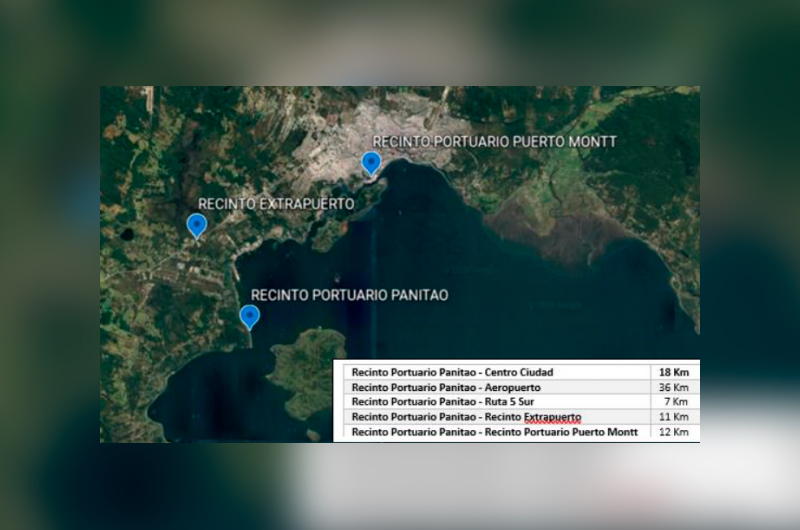Select the Panitao - Centro Ciudad table row
Image resolution: width=800 pixels, height=530 pixels.
point(452,372)
